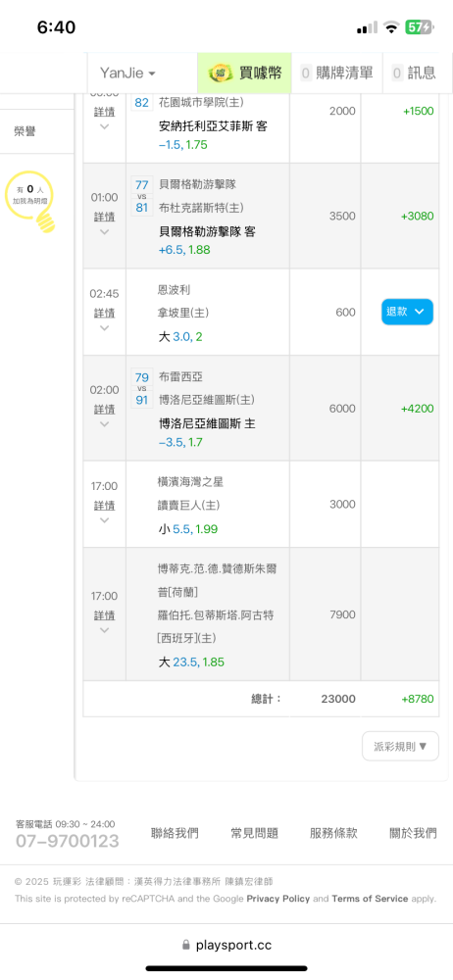Open the 派彩規則 payout rules dropdown

400,746
